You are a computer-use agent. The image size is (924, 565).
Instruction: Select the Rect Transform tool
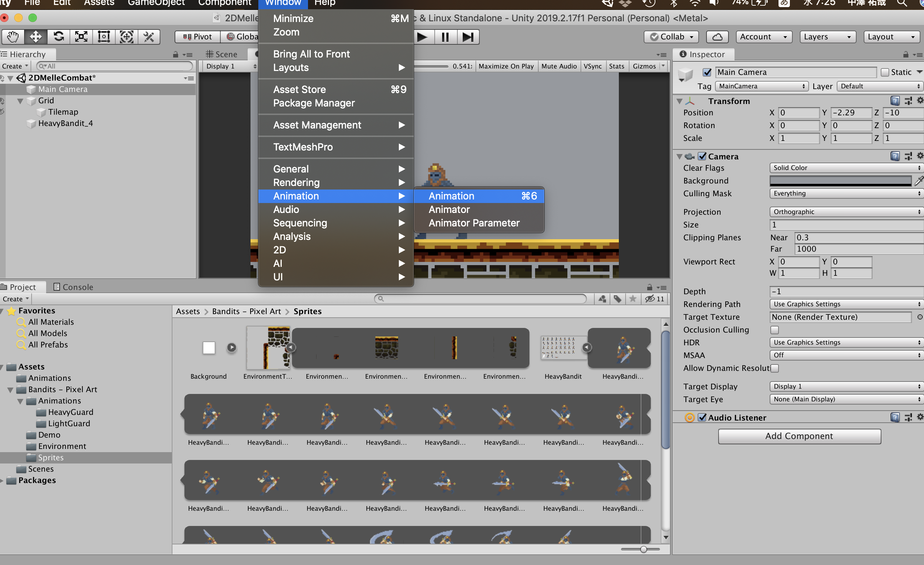tap(104, 37)
